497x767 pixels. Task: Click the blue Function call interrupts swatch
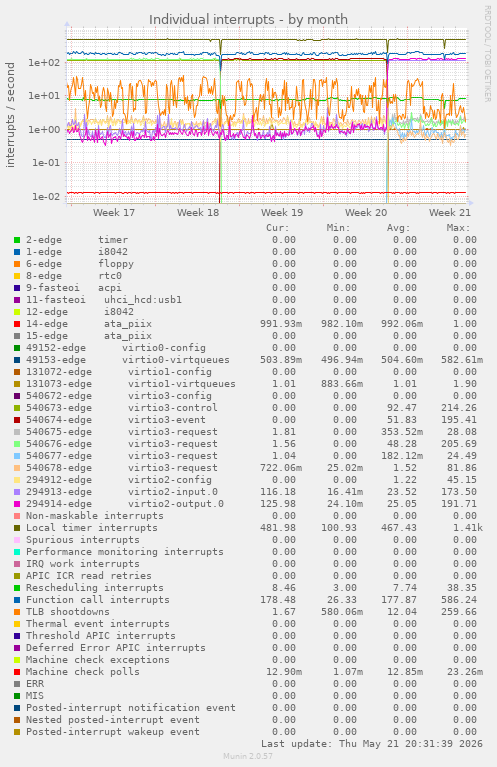[17, 600]
